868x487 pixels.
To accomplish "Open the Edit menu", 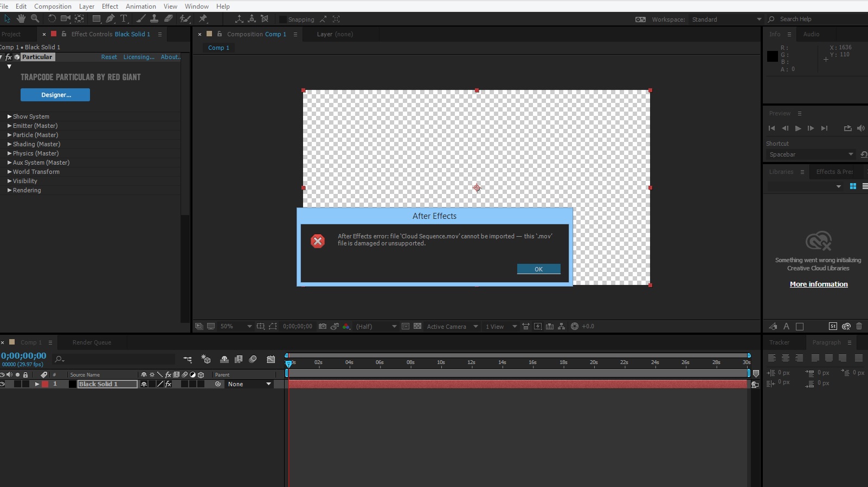I will tap(21, 7).
